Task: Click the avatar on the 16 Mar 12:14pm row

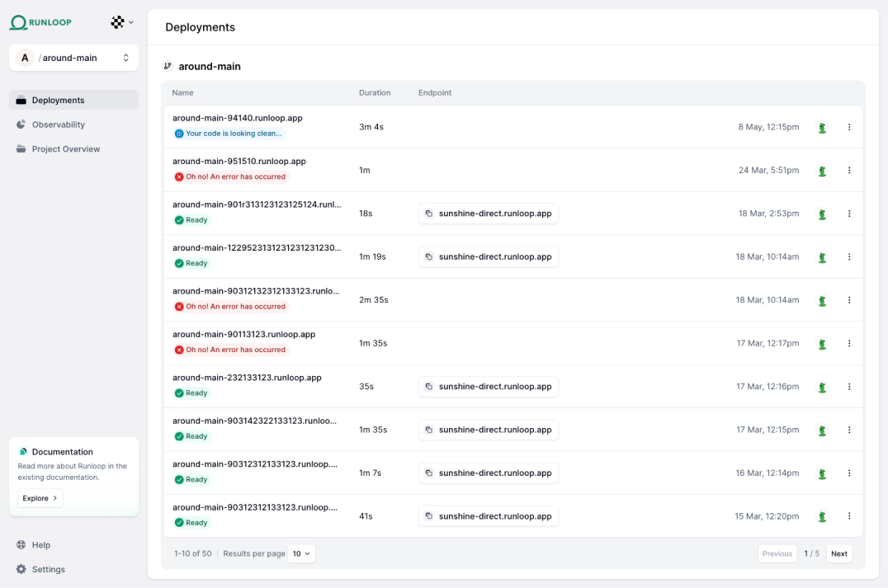Action: click(822, 473)
